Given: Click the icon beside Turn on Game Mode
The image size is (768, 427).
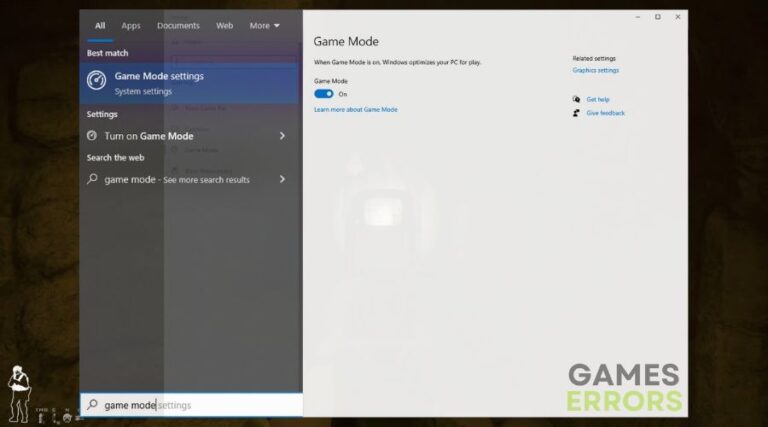Looking at the screenshot, I should (93, 136).
